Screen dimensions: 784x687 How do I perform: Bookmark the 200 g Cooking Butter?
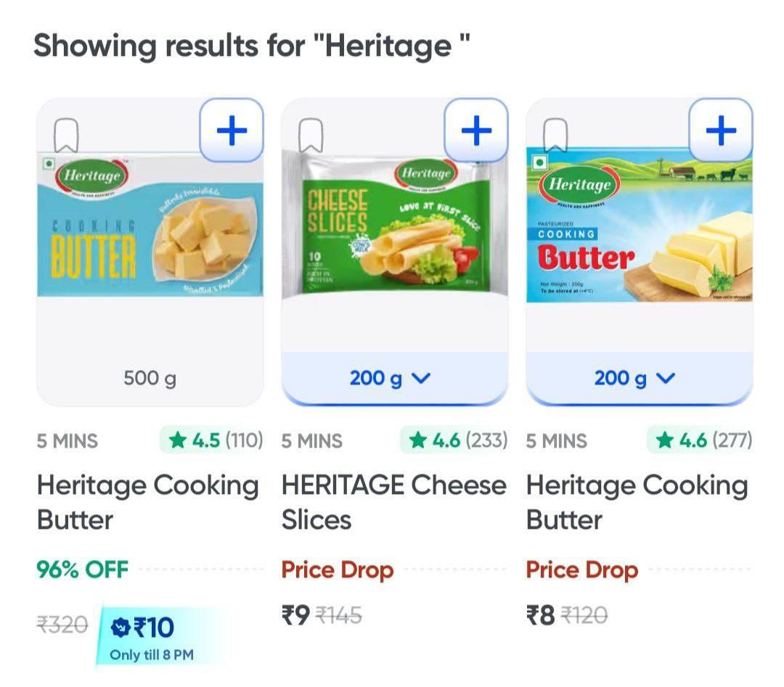555,136
